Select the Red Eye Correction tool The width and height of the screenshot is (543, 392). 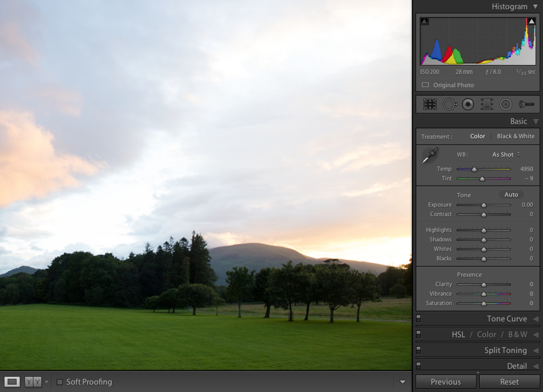pyautogui.click(x=468, y=104)
